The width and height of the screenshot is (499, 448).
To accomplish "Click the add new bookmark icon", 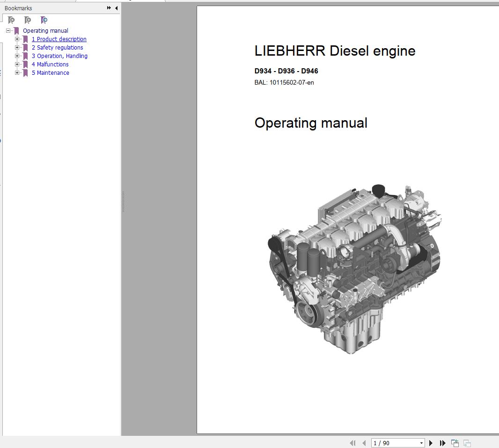I will point(28,20).
